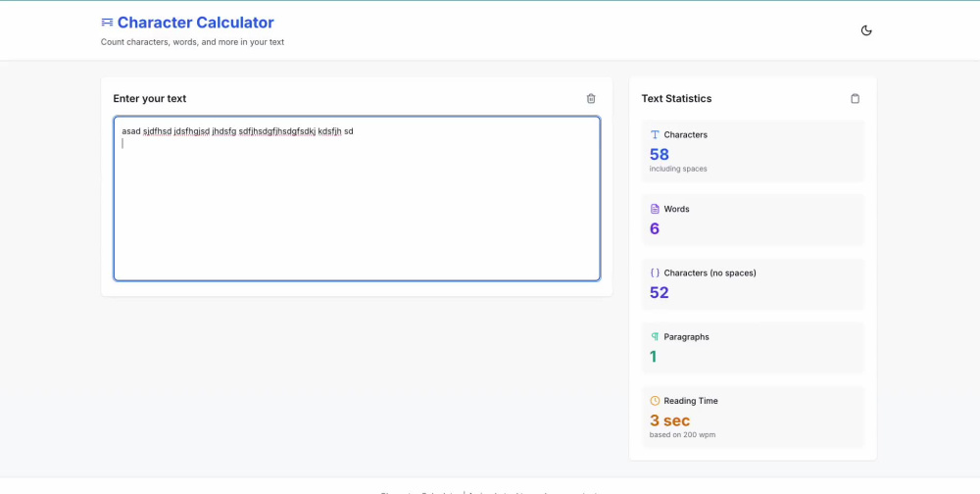Click the 'Reading Time' label
Image resolution: width=980 pixels, height=494 pixels.
pyautogui.click(x=691, y=400)
